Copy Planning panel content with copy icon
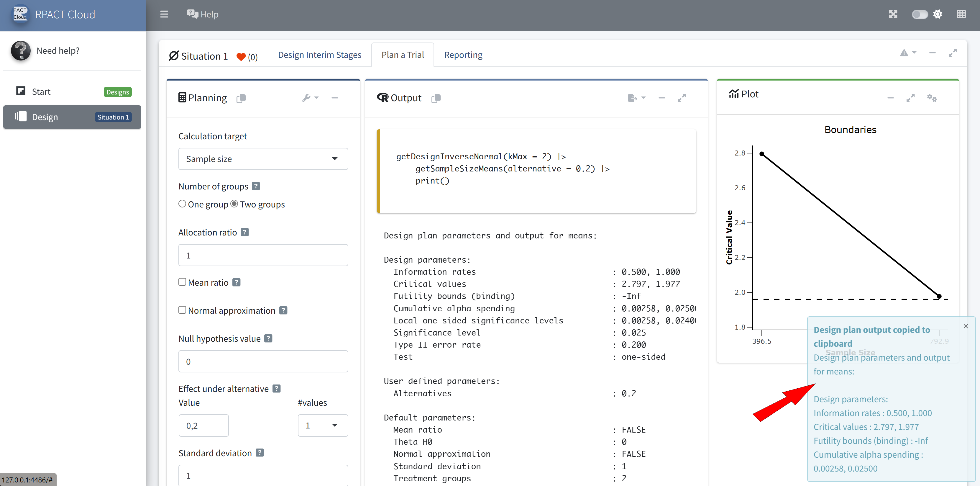 [241, 98]
